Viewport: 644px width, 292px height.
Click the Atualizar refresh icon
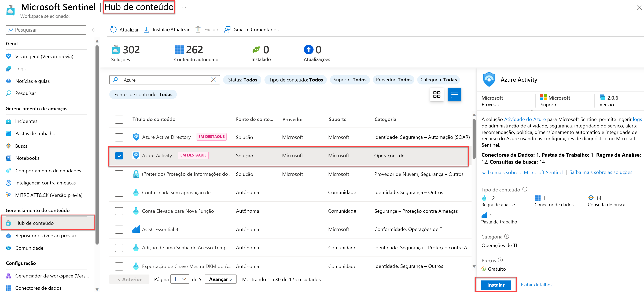pyautogui.click(x=113, y=30)
